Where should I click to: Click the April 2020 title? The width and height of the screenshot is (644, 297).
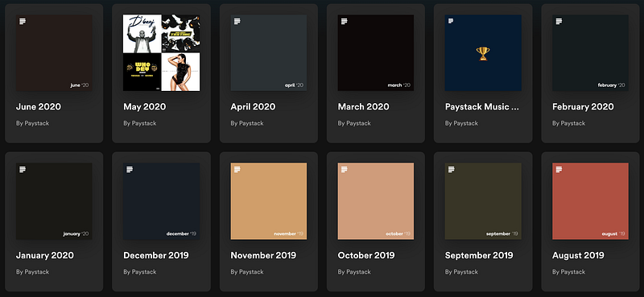pyautogui.click(x=253, y=107)
